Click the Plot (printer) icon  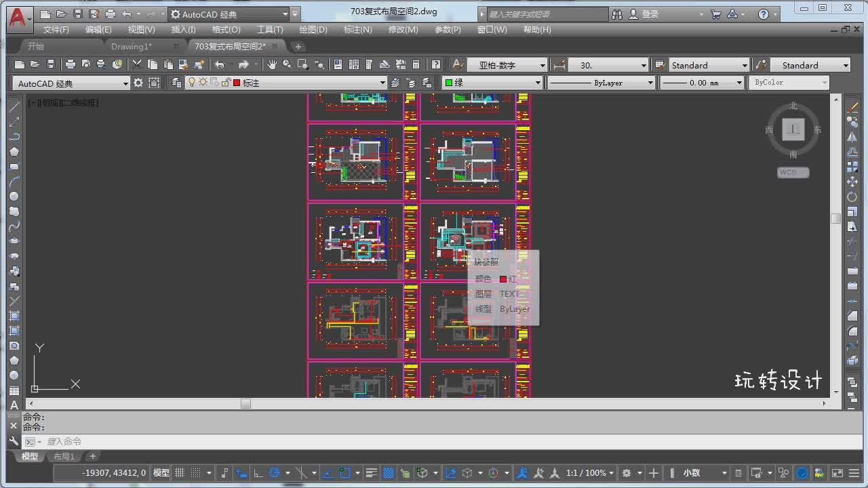[x=70, y=64]
